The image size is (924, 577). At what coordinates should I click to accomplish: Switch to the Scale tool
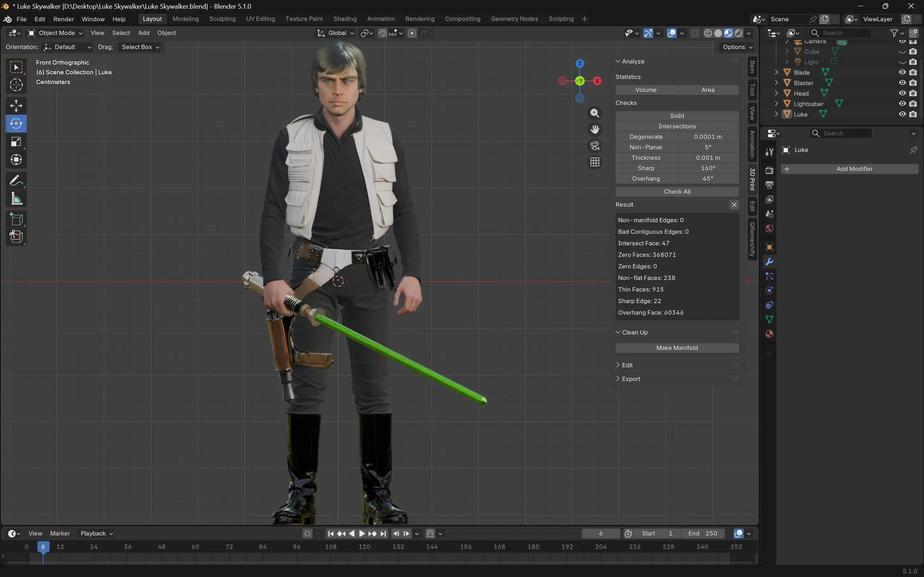[16, 141]
